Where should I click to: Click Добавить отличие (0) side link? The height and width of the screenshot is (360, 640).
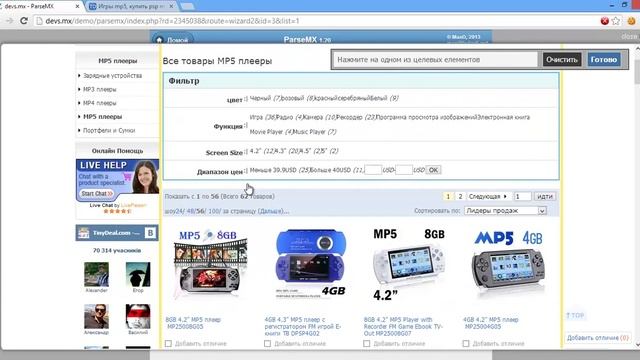click(x=598, y=338)
